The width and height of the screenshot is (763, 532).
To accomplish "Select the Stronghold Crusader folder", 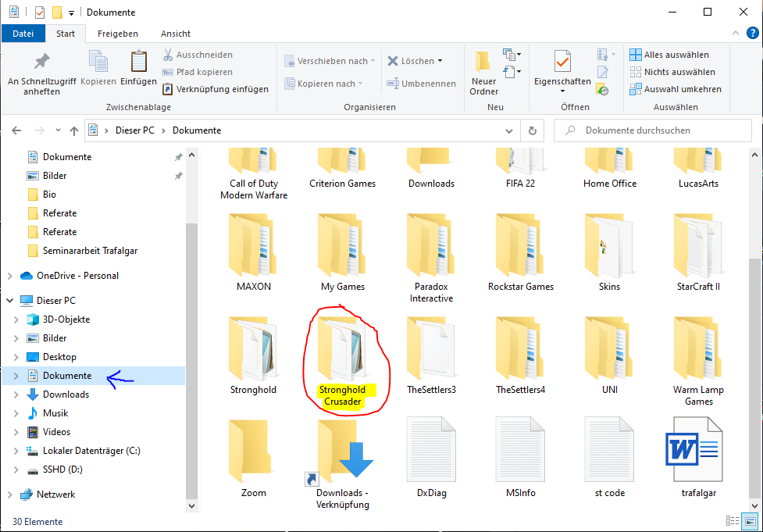I will (343, 362).
